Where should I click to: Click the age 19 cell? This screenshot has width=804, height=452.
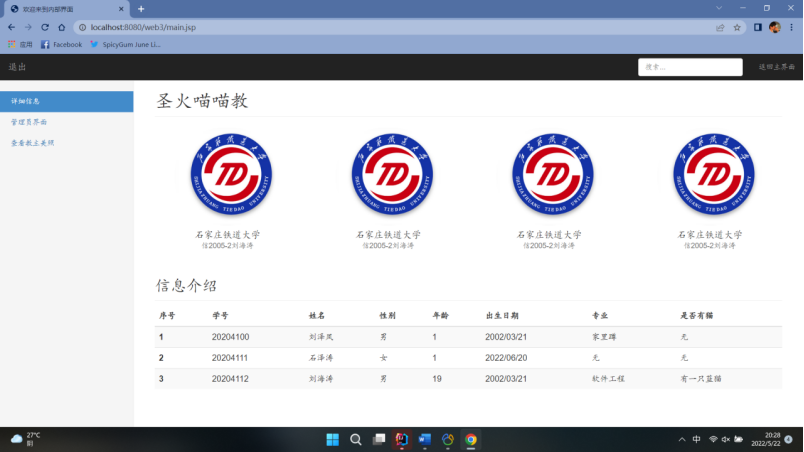point(437,379)
